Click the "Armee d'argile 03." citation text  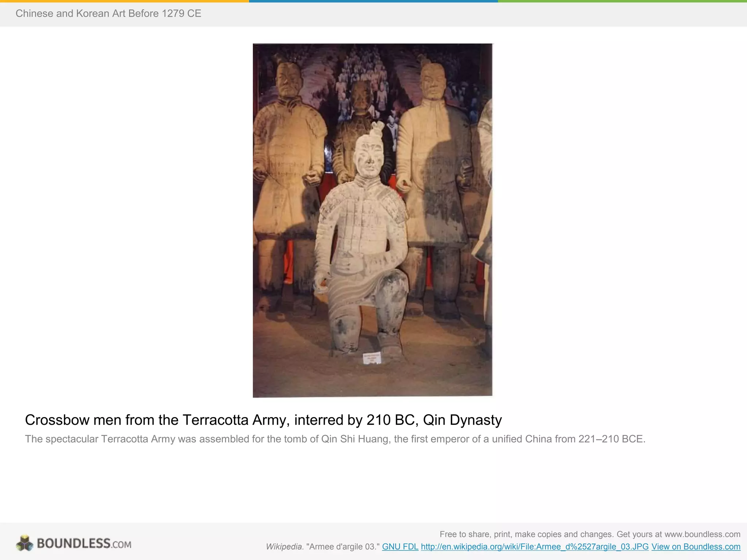tap(343, 547)
